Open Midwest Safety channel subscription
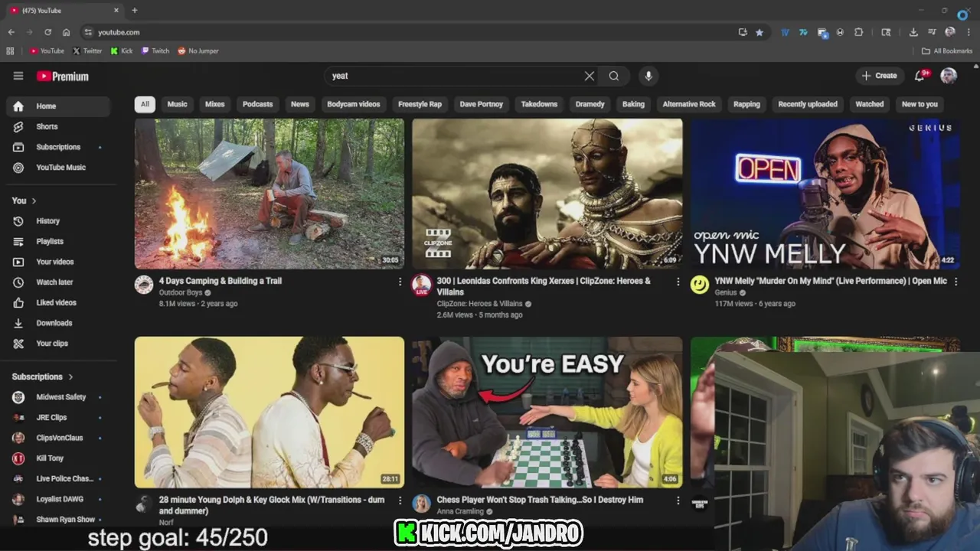This screenshot has height=551, width=980. [x=58, y=397]
